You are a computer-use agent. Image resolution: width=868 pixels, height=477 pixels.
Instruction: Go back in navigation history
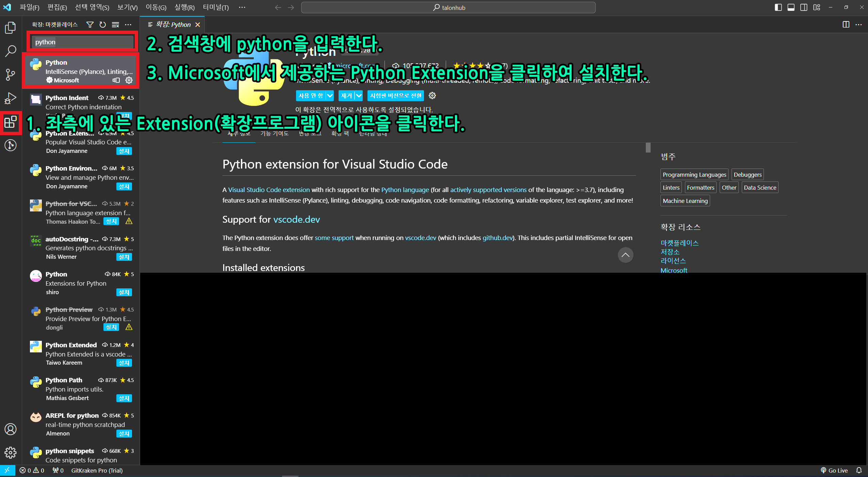coord(278,7)
